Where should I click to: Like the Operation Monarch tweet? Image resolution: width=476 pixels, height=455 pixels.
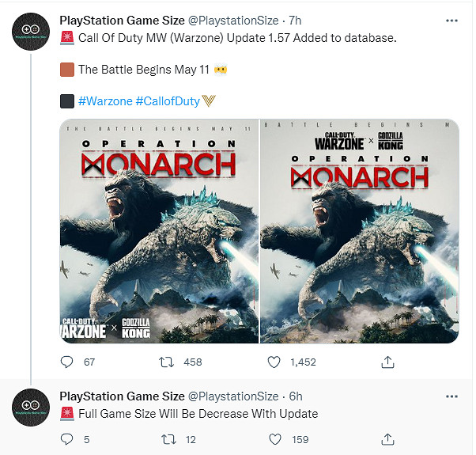[274, 362]
